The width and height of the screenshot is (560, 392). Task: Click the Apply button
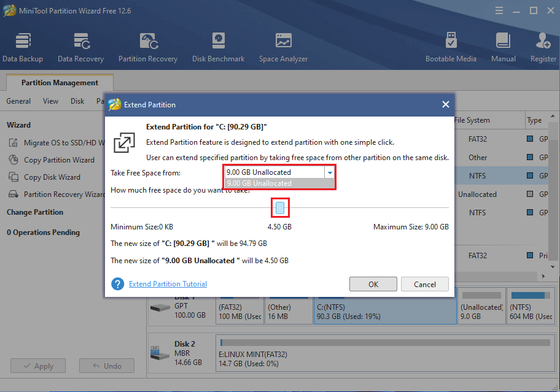point(38,366)
